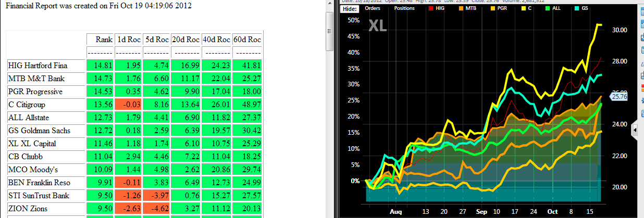This screenshot has height=218, width=644.
Task: Click MTB 5d Roc value 6.60
Action: click(x=156, y=79)
